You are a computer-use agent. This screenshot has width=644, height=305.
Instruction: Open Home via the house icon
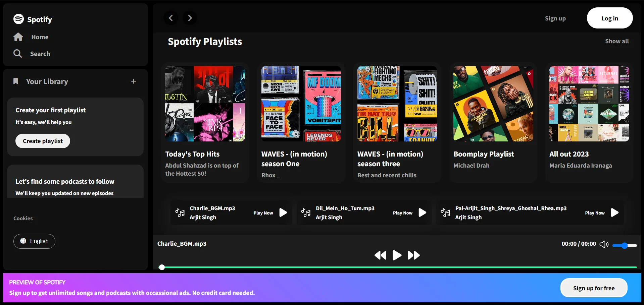pyautogui.click(x=18, y=37)
